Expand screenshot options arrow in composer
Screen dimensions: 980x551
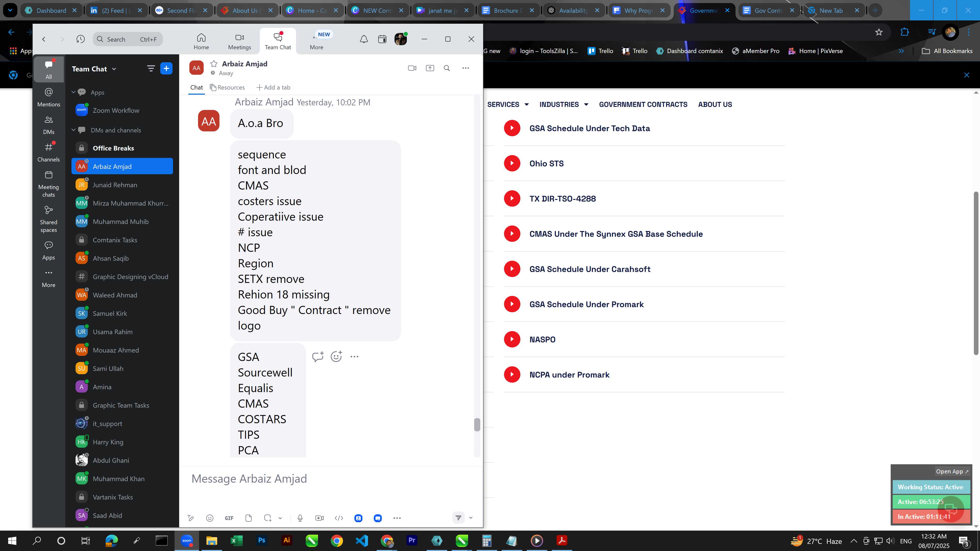[280, 518]
